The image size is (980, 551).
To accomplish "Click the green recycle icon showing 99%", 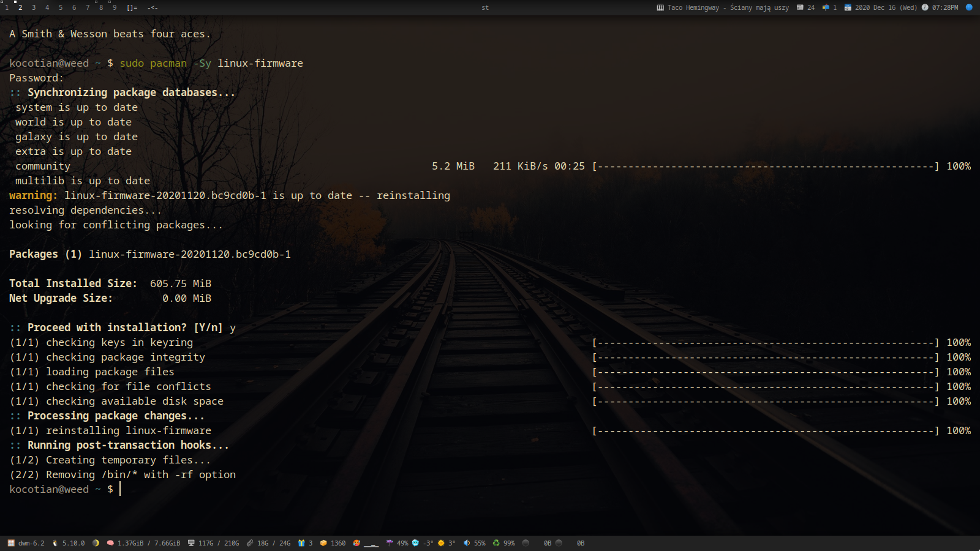I will (496, 543).
